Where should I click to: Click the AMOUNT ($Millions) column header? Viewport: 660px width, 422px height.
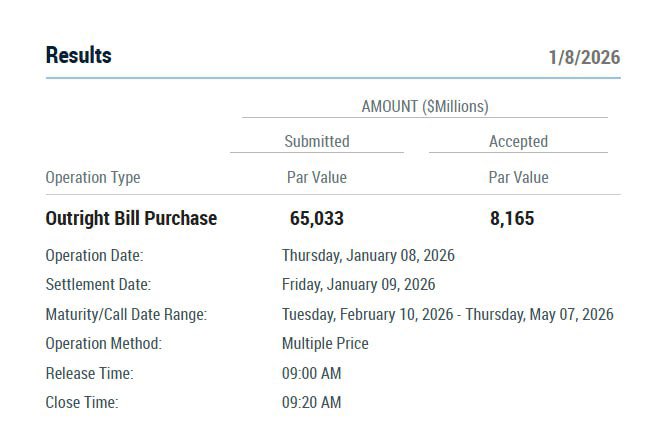pyautogui.click(x=424, y=106)
